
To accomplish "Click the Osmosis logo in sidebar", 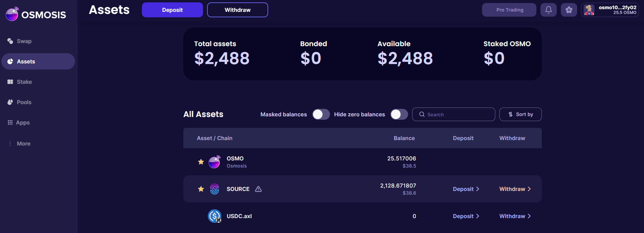I will pyautogui.click(x=36, y=15).
